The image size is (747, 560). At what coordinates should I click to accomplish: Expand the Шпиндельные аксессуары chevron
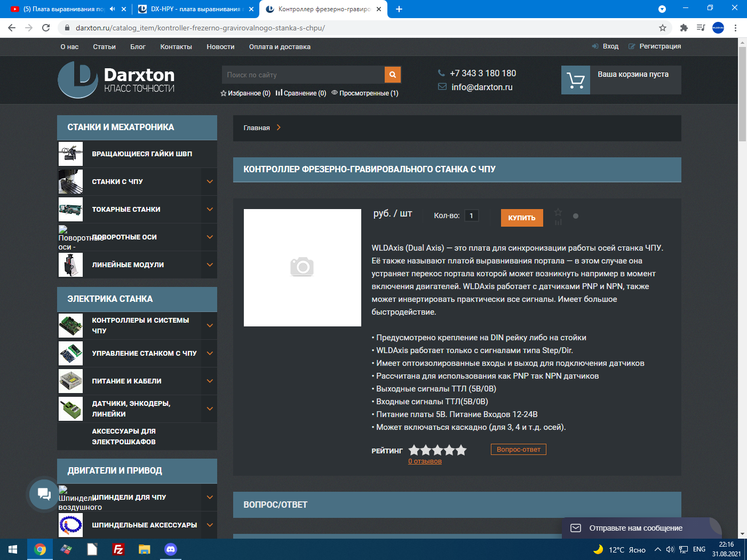coord(210,525)
